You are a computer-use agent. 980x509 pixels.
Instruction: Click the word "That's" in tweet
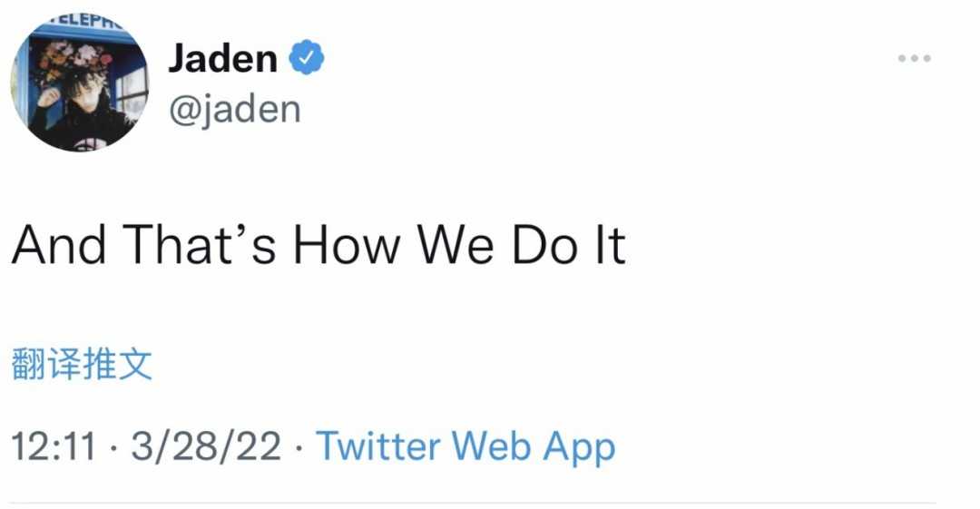(x=199, y=244)
